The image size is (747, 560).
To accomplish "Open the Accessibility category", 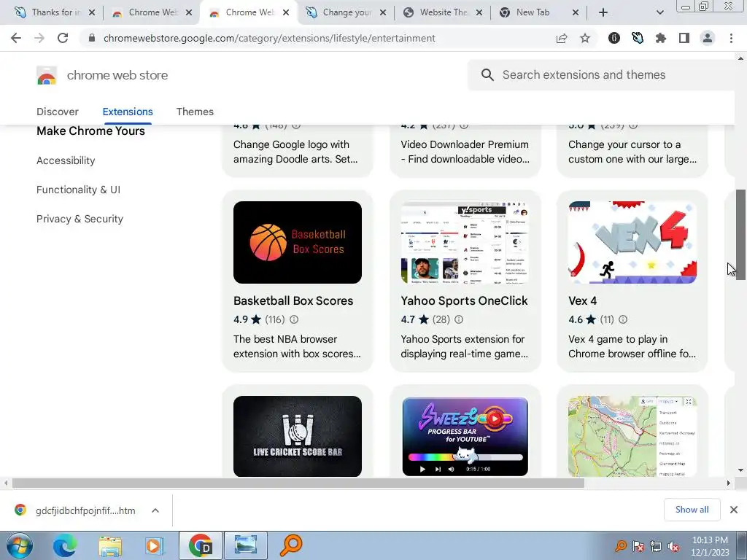I will point(66,160).
